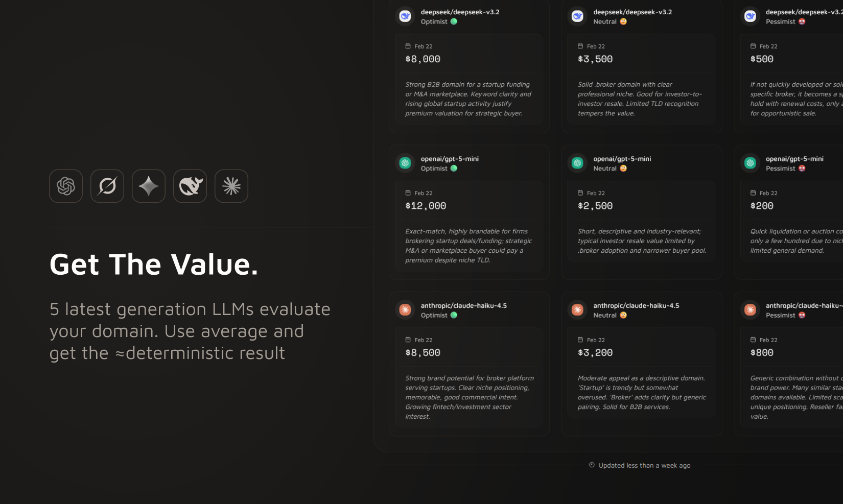
Task: Select the DeepSeek whale provider icon
Action: point(190,186)
